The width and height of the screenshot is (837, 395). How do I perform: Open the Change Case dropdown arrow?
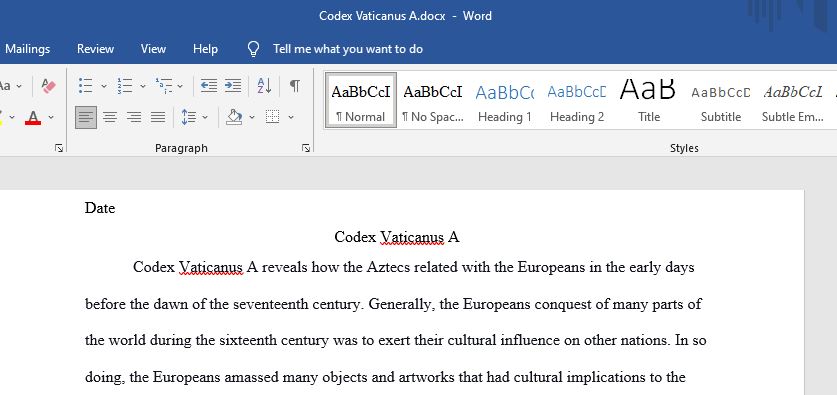coord(19,86)
